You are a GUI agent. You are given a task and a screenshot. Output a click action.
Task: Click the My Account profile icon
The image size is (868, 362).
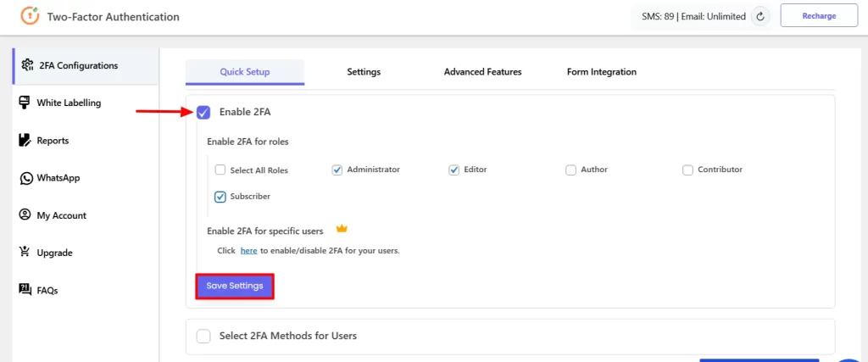click(x=25, y=214)
